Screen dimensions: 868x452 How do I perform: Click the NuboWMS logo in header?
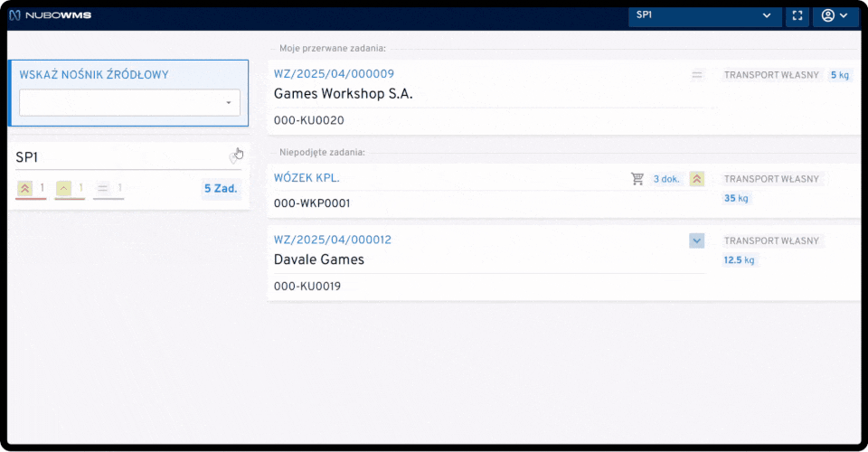50,15
